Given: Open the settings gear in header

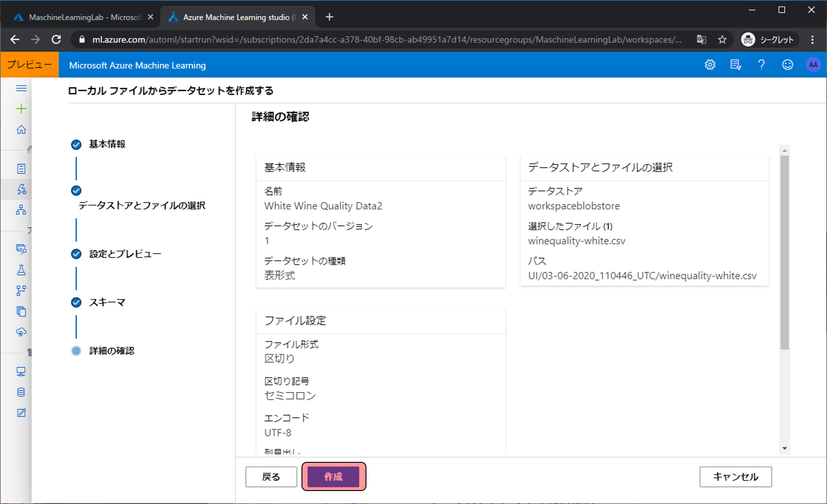Looking at the screenshot, I should 710,65.
